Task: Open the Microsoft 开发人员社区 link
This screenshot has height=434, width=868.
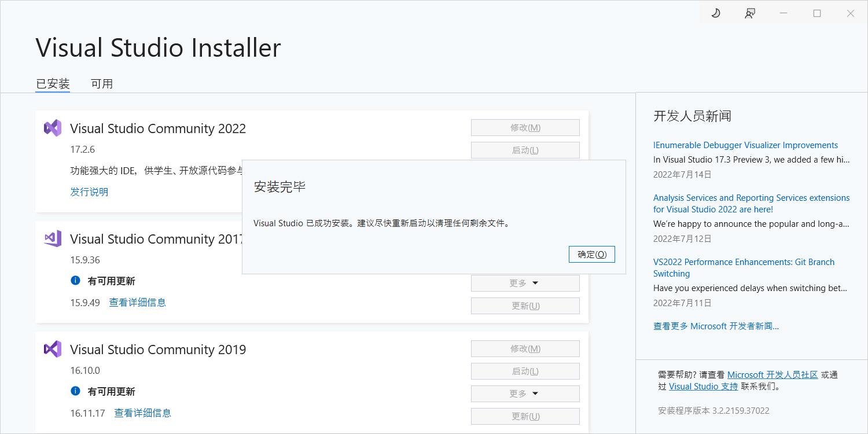Action: 771,374
